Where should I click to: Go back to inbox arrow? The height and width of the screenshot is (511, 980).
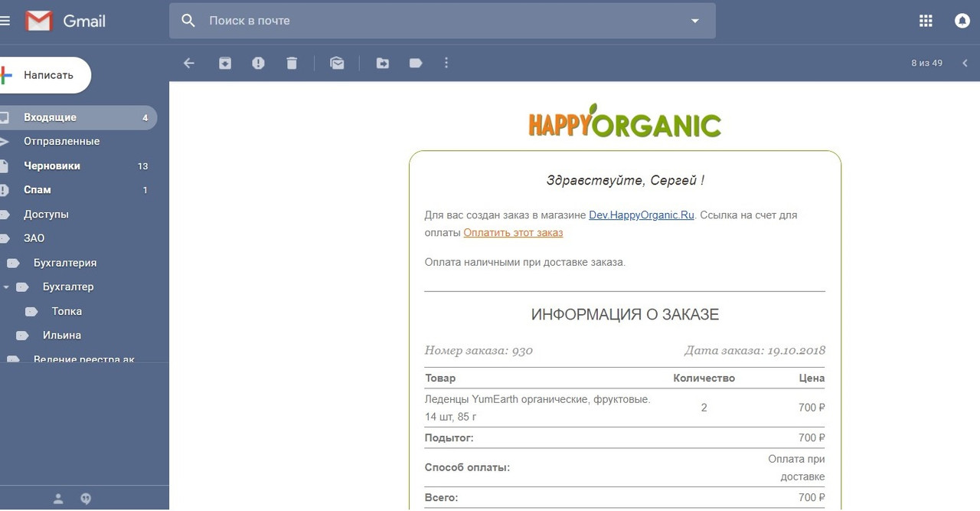pos(189,63)
